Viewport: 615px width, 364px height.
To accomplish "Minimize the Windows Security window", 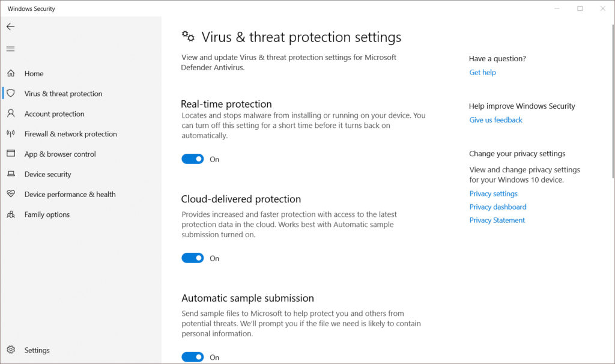I will coord(556,8).
